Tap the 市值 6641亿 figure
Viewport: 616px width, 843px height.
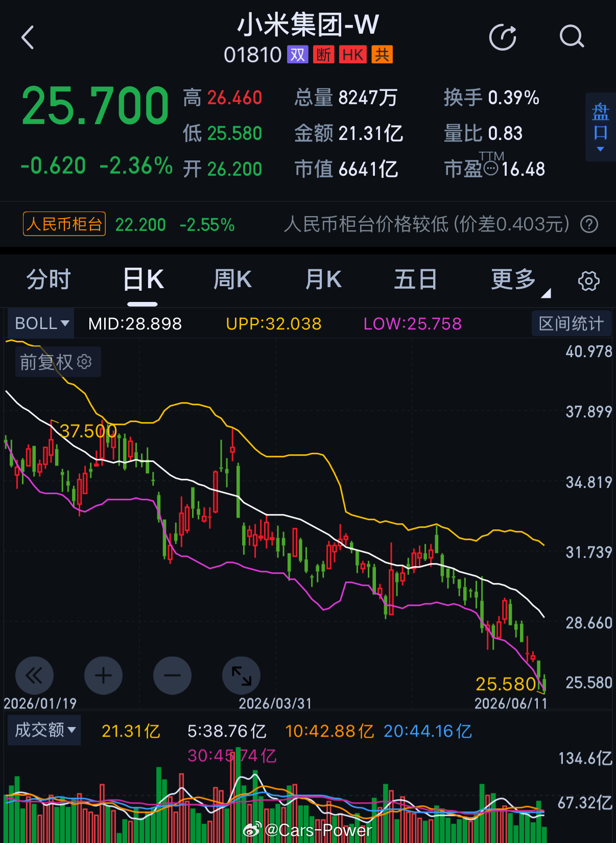[x=346, y=169]
